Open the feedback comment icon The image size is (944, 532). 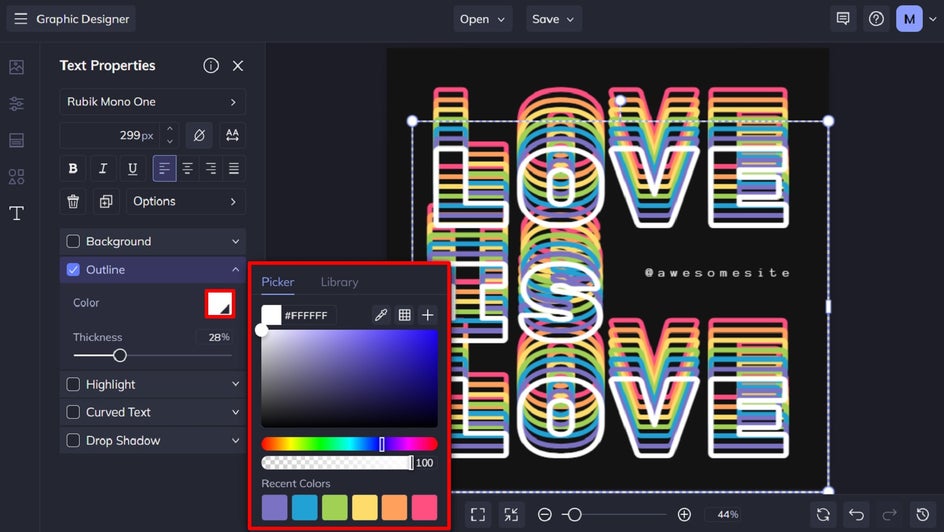843,19
